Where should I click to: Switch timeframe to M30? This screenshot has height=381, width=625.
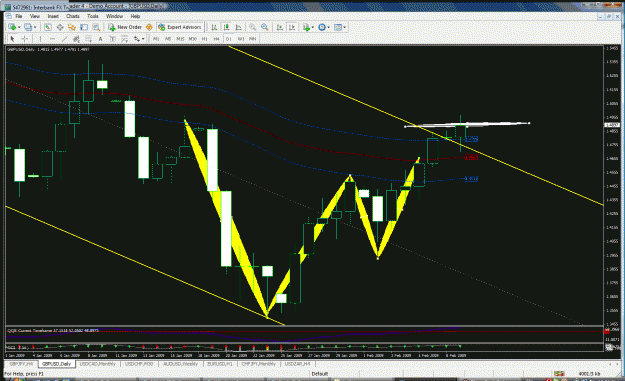(x=193, y=39)
